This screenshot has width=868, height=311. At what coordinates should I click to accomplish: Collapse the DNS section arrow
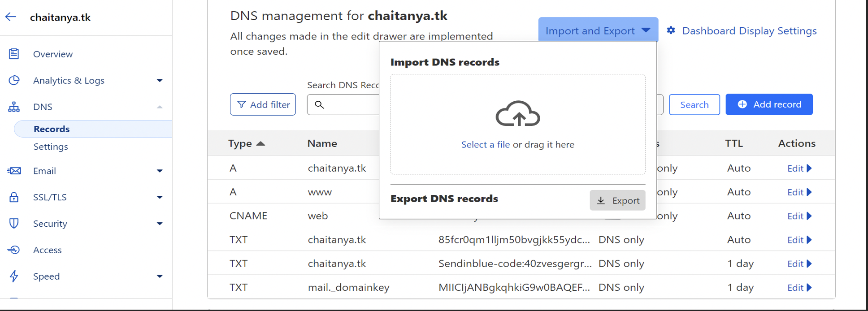click(160, 107)
